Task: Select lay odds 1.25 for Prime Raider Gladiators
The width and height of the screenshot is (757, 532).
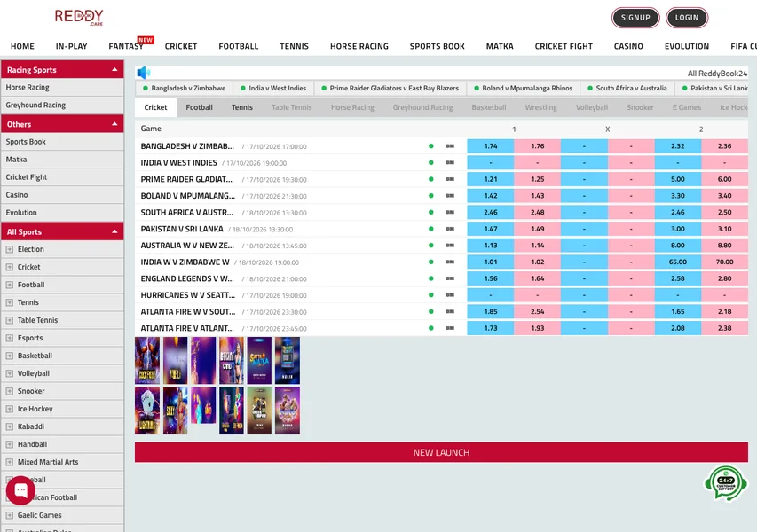Action: tap(537, 179)
